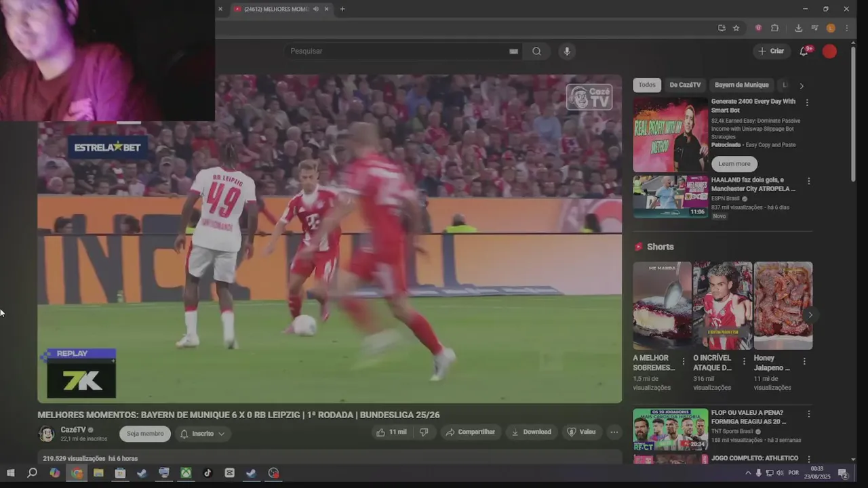This screenshot has width=868, height=488.
Task: Bookmark this page with the star icon
Action: tap(736, 28)
